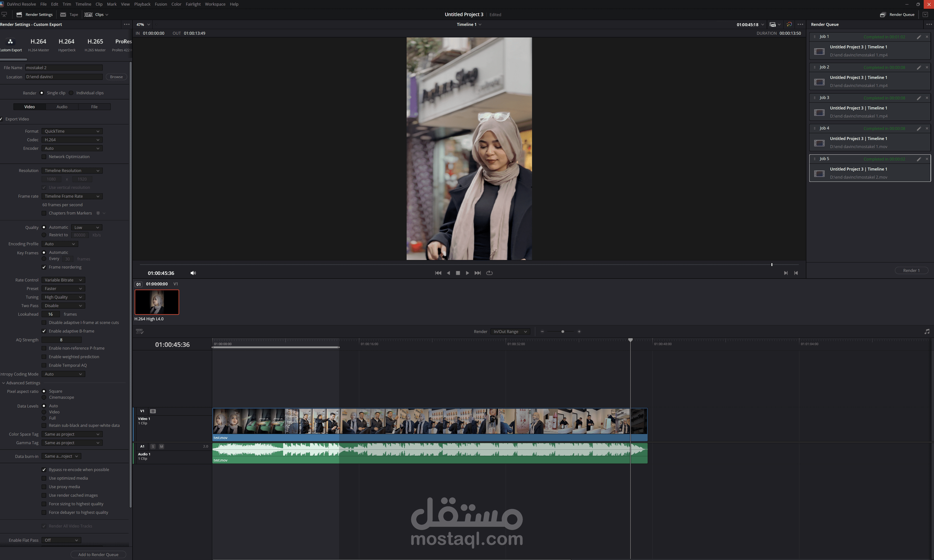Mute viewer audio with speaker icon
934x560 pixels.
(193, 273)
